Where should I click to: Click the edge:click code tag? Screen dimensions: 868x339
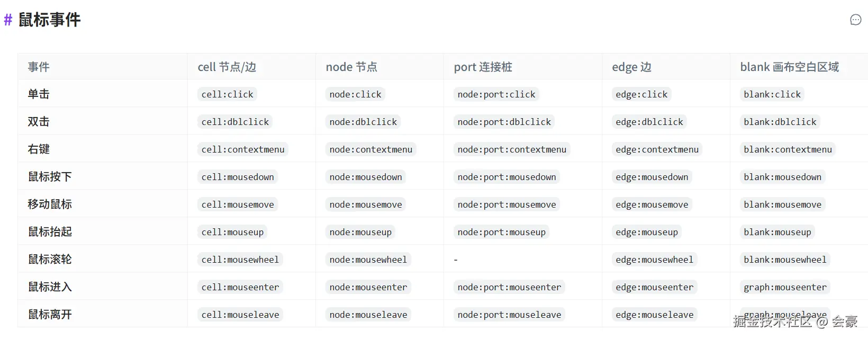(x=641, y=94)
